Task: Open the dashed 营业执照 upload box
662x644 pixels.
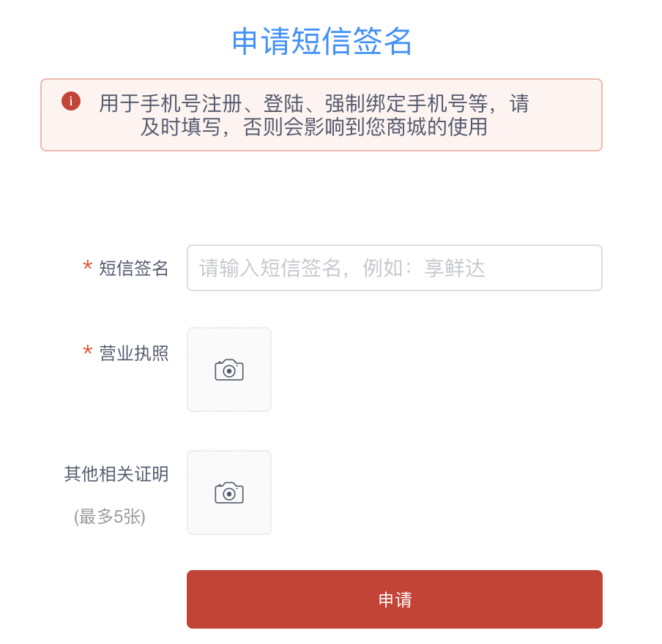Action: [229, 370]
